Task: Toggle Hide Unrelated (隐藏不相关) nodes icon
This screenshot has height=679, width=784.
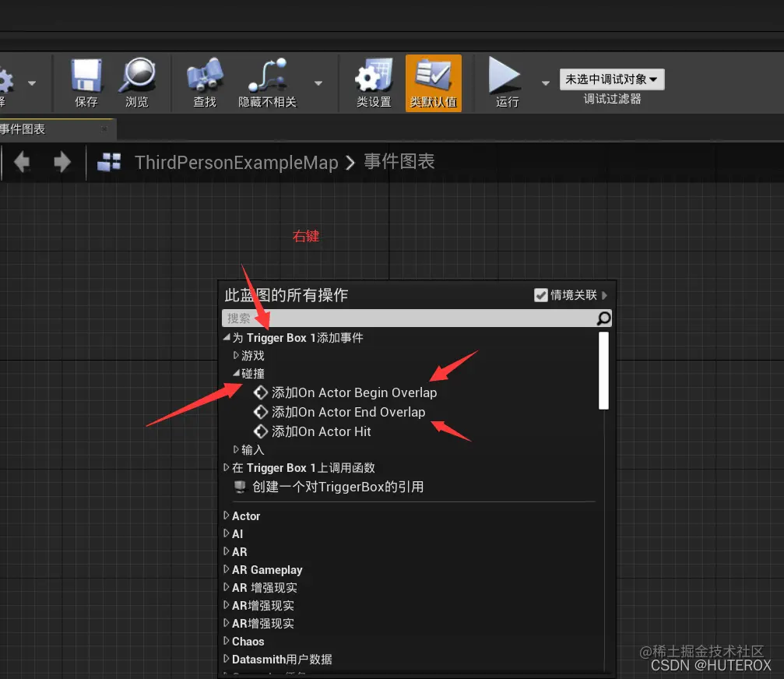Action: tap(268, 75)
